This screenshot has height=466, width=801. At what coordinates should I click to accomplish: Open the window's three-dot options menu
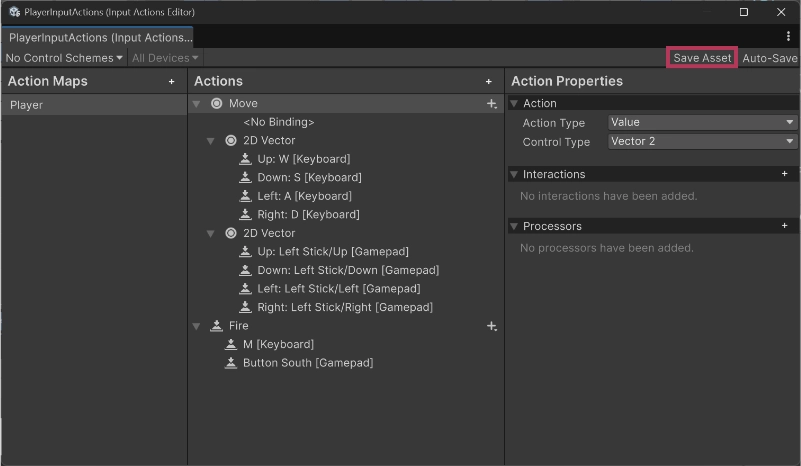coord(788,37)
